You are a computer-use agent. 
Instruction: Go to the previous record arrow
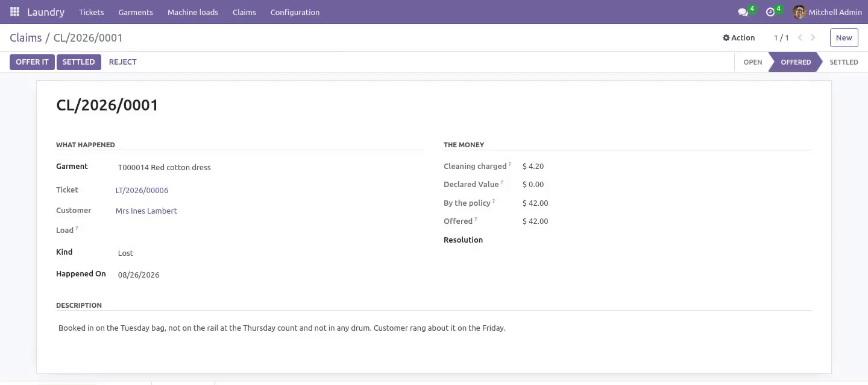(800, 37)
